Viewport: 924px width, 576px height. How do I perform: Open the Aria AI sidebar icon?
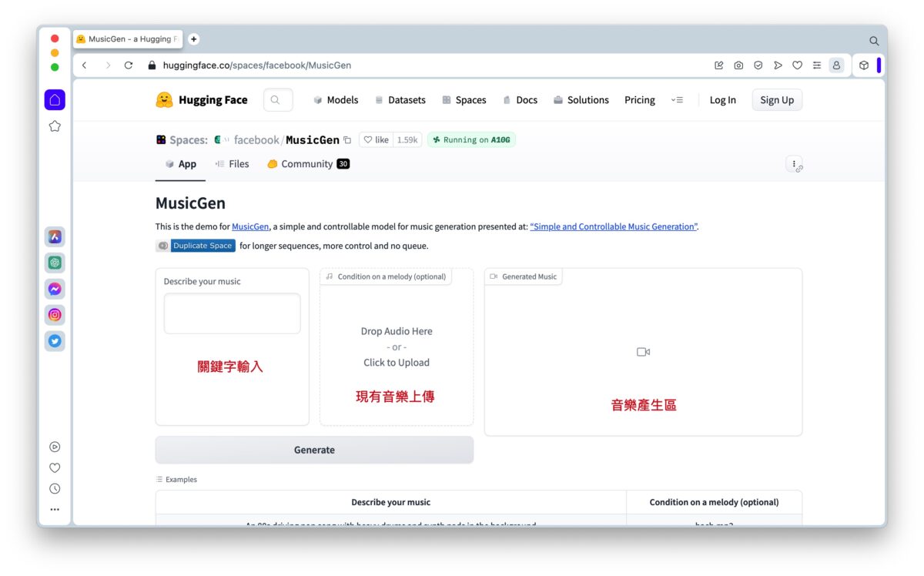[x=55, y=237]
